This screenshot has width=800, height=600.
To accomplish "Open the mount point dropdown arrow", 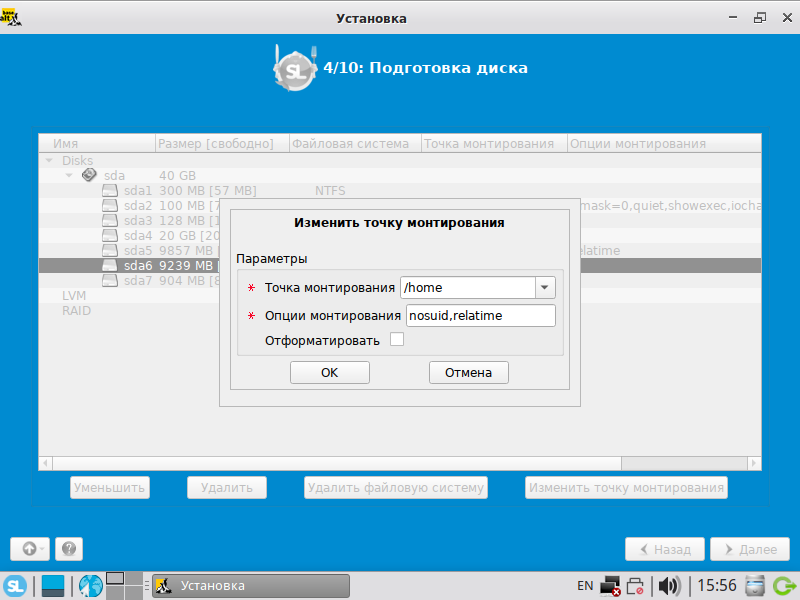I will pyautogui.click(x=545, y=287).
